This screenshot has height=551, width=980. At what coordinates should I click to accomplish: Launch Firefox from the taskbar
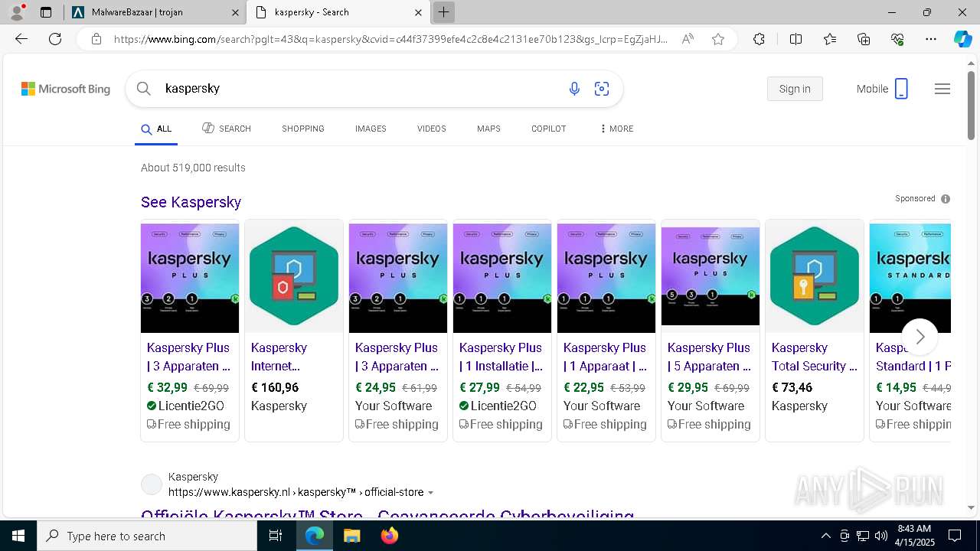click(390, 536)
